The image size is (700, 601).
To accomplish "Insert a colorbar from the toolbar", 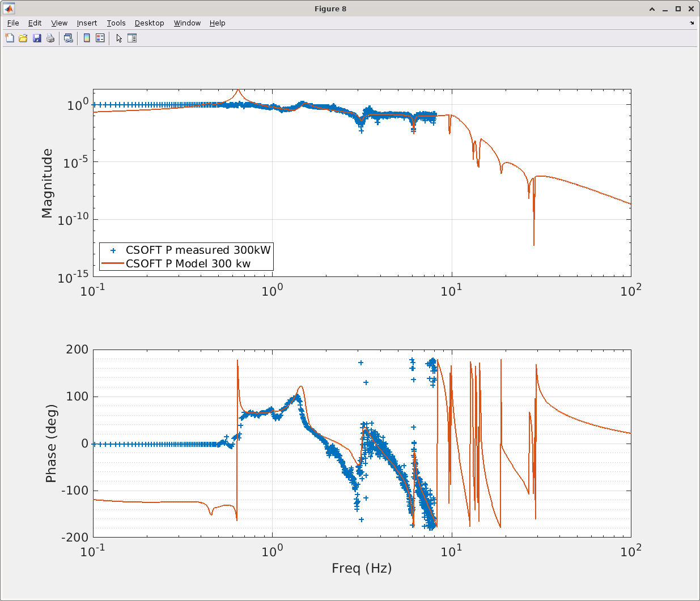I will point(87,39).
